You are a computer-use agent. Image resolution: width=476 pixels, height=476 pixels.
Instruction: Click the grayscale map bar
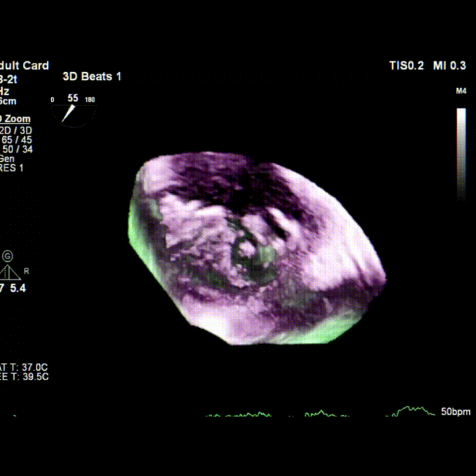[x=461, y=154]
